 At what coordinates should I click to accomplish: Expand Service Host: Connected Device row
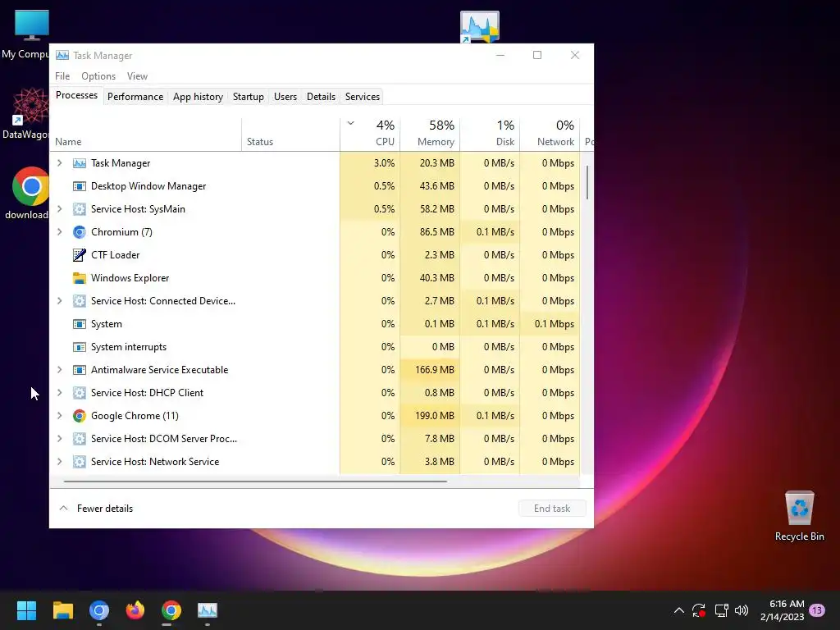pos(59,301)
